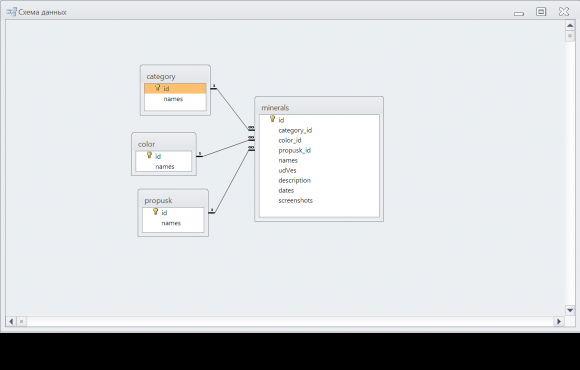Click the primary key icon in color table
580x370 pixels.
point(149,155)
